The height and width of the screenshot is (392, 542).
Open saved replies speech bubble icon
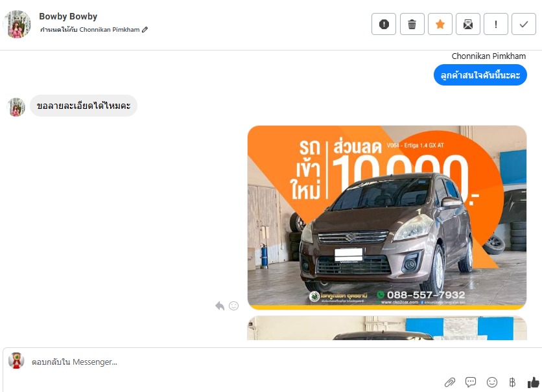click(x=471, y=382)
